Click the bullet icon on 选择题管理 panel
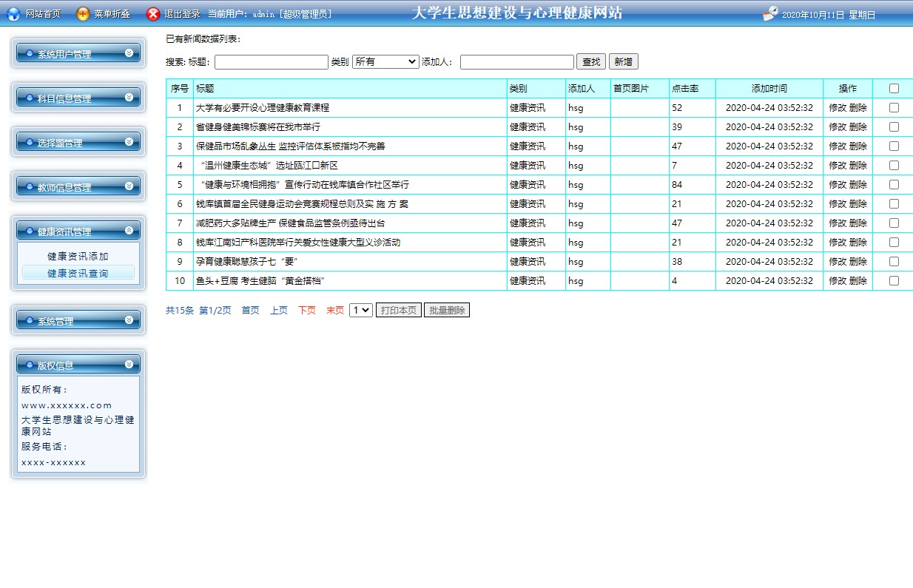The height and width of the screenshot is (588, 913). [x=30, y=143]
